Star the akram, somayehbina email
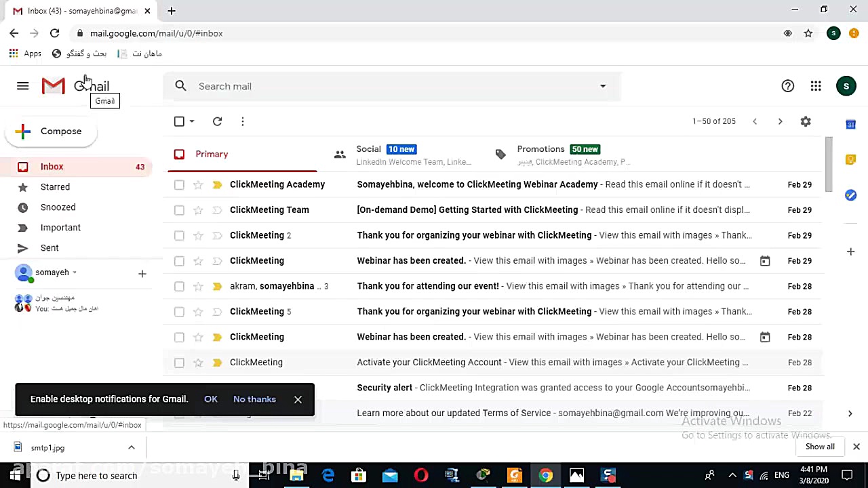Screen dimensions: 868x488 point(198,286)
